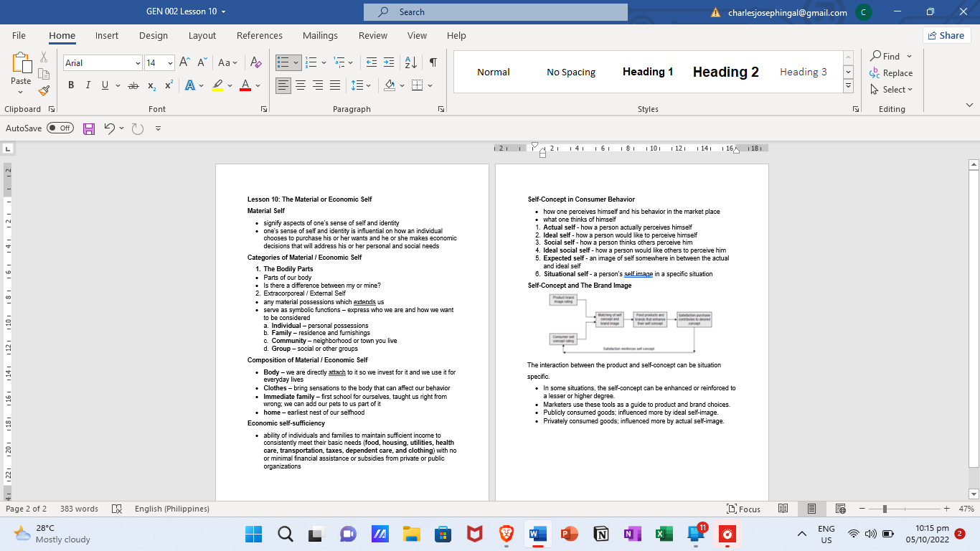Image resolution: width=980 pixels, height=551 pixels.
Task: Apply superscript formatting
Action: [169, 85]
